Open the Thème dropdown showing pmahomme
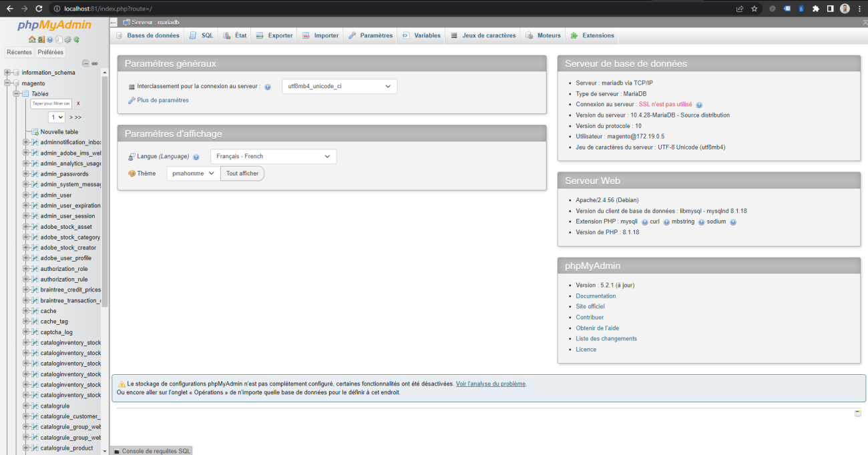Screen dimensions: 868x455 pyautogui.click(x=192, y=172)
